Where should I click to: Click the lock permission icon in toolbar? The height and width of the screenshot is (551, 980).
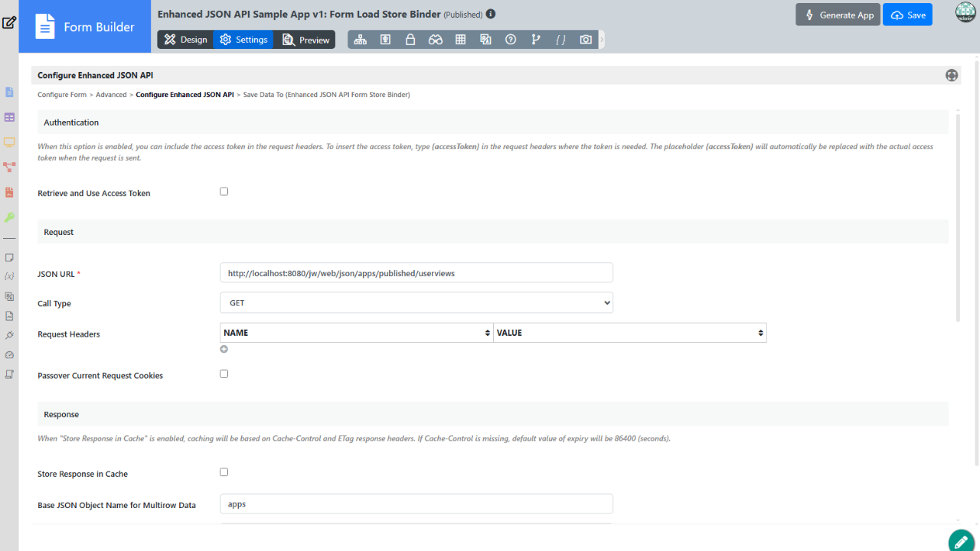pyautogui.click(x=410, y=40)
